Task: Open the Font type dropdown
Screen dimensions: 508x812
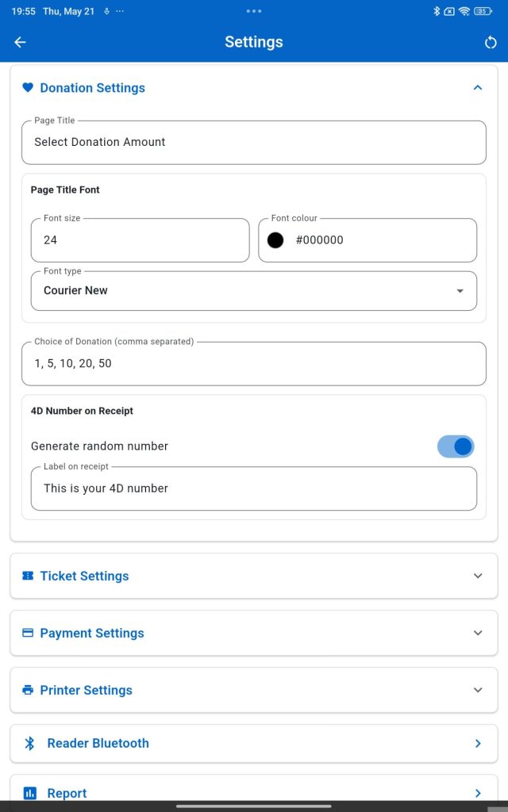Action: [254, 291]
